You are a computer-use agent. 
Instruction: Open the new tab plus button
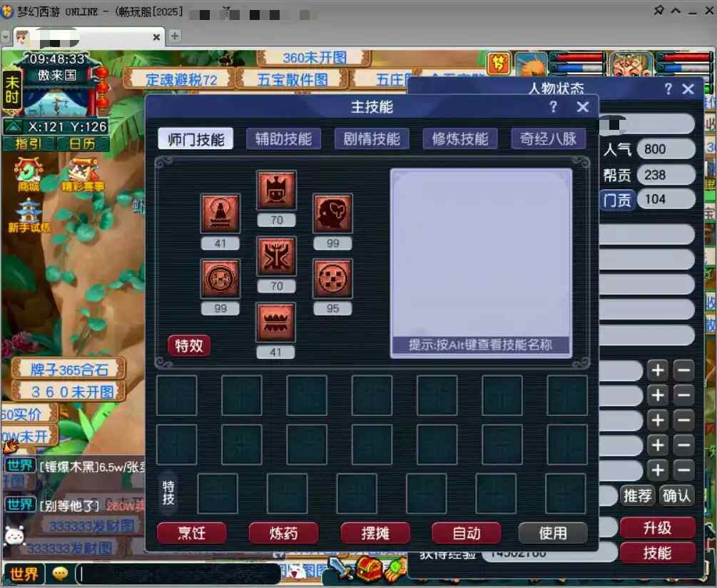(175, 36)
